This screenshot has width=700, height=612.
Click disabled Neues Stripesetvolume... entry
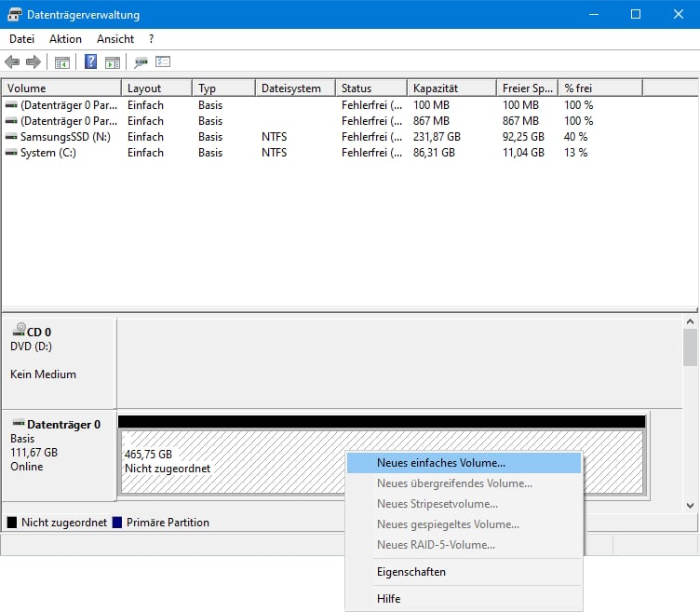[x=464, y=504]
